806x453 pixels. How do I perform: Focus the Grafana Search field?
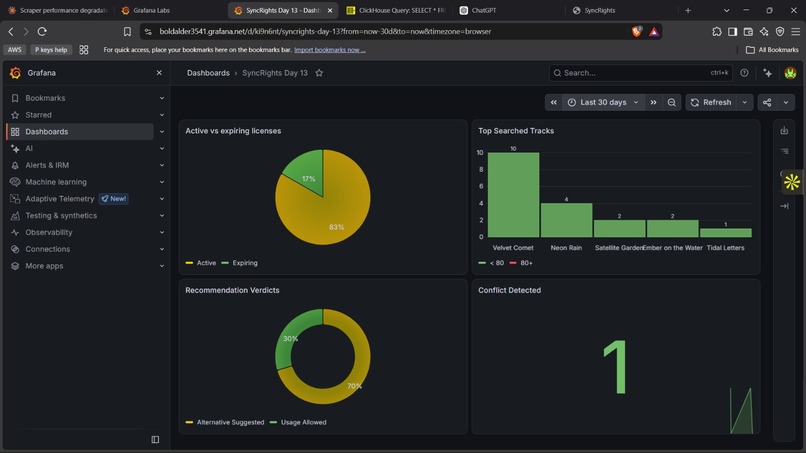click(640, 73)
